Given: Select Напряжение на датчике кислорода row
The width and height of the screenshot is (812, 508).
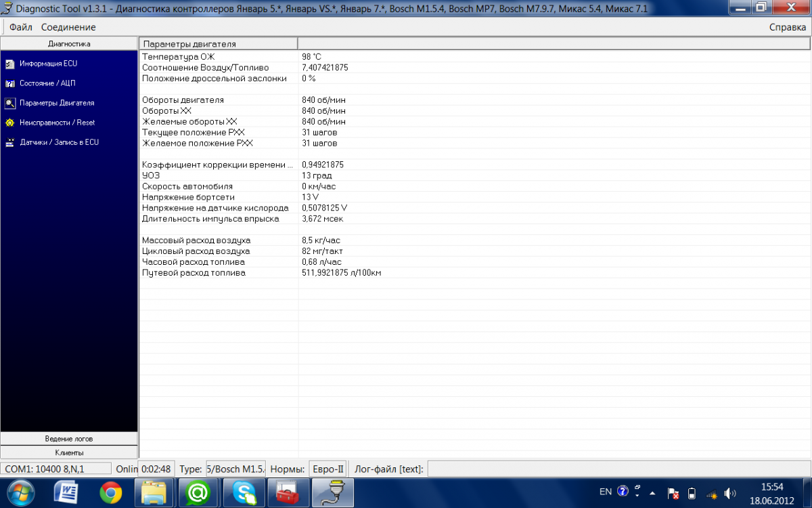Looking at the screenshot, I should (474, 208).
